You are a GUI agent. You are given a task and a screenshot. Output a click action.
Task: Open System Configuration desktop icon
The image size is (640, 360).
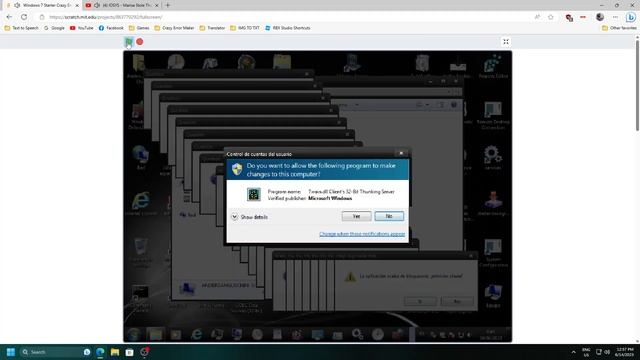click(x=493, y=253)
